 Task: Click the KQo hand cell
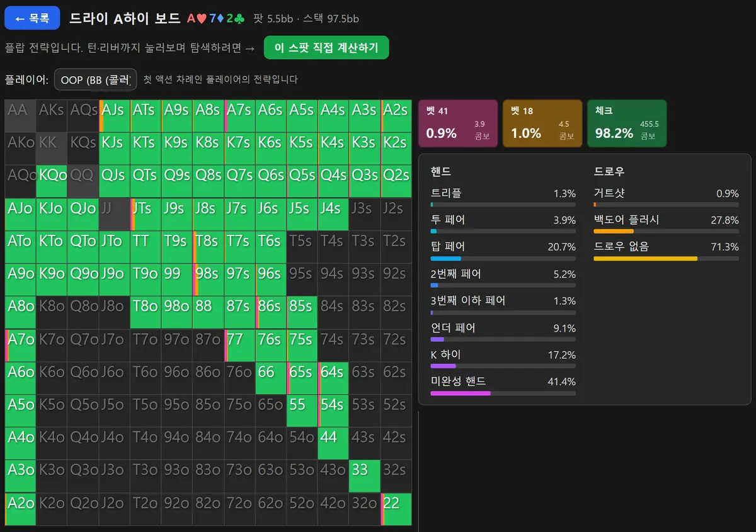52,181
